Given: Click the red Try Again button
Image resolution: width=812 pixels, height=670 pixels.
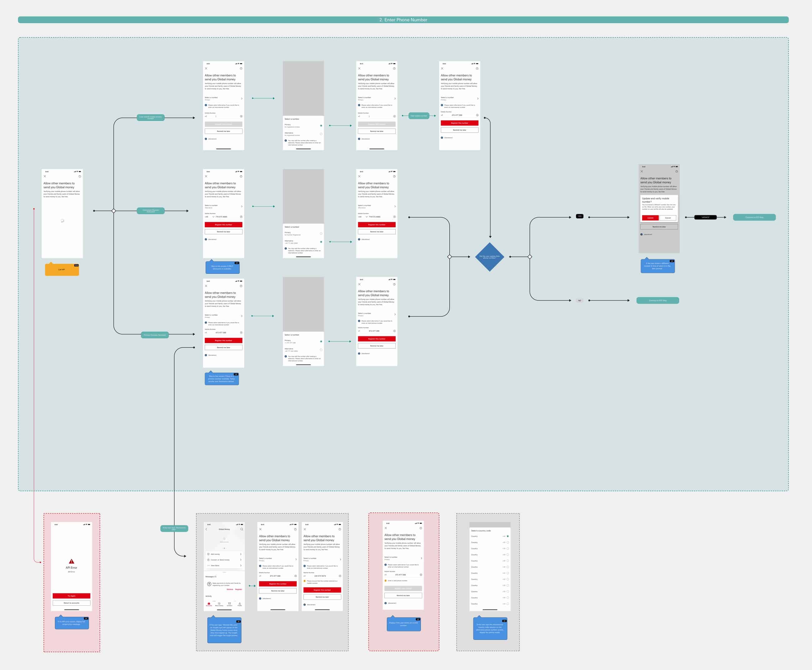Looking at the screenshot, I should point(72,596).
